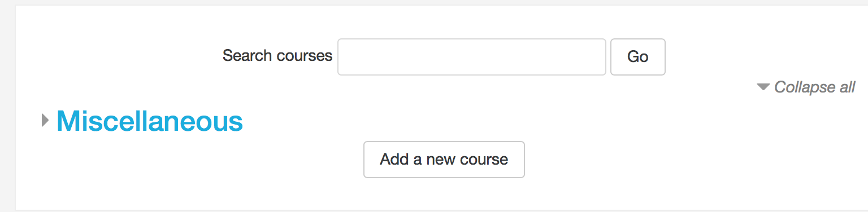
Task: Click the blue Miscellaneous heading
Action: click(x=150, y=120)
